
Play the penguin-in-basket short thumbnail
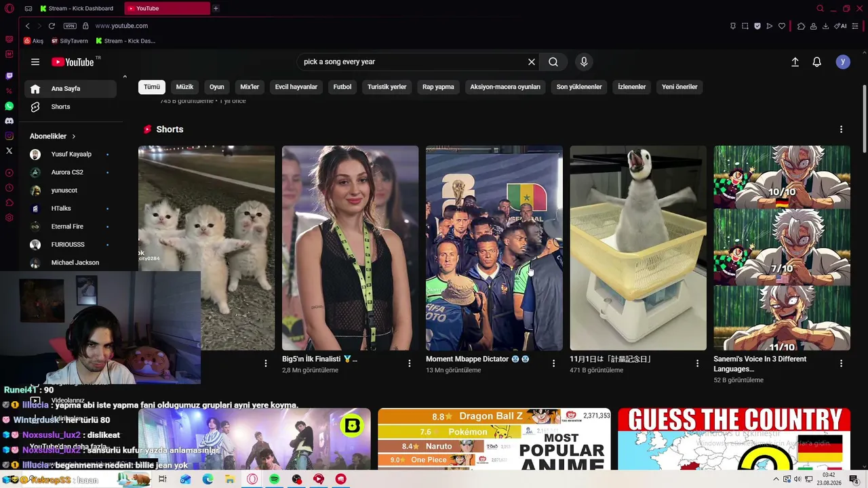(638, 248)
